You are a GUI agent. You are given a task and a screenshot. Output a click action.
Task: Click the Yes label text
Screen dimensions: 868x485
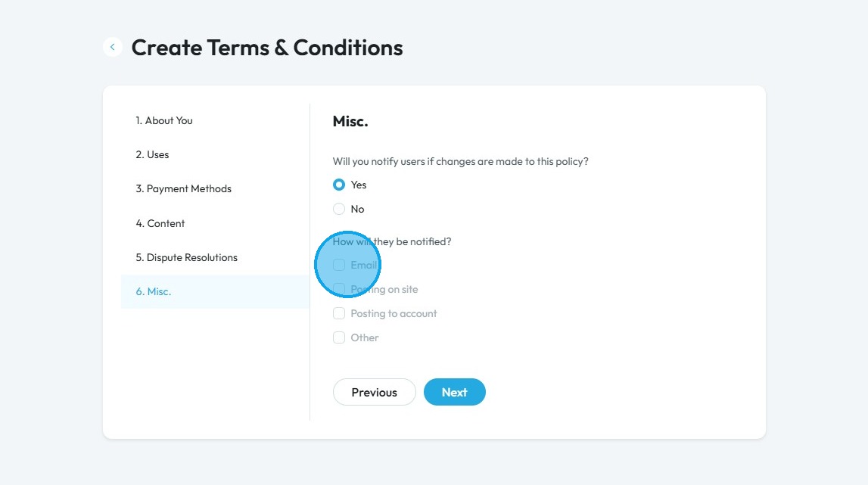click(358, 185)
